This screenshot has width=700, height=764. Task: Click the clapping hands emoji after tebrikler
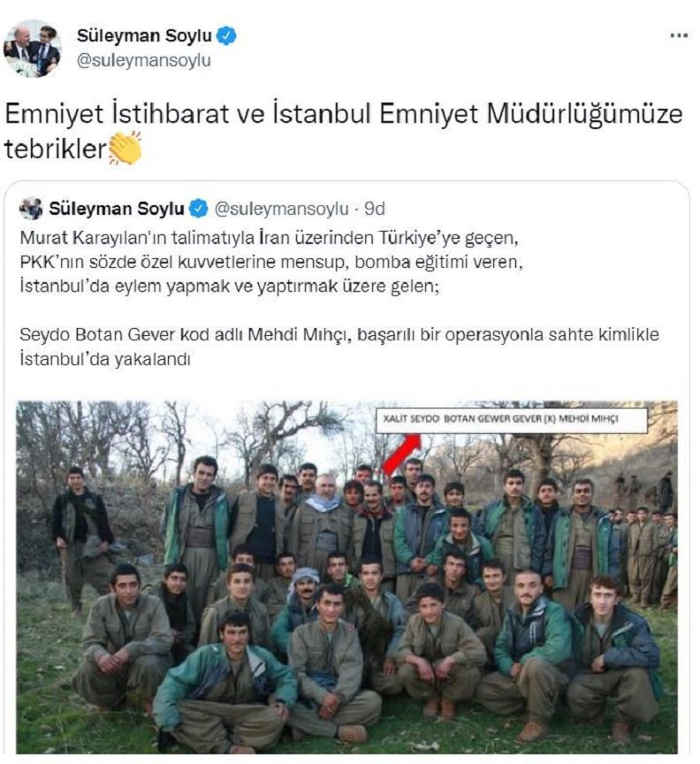click(x=125, y=149)
